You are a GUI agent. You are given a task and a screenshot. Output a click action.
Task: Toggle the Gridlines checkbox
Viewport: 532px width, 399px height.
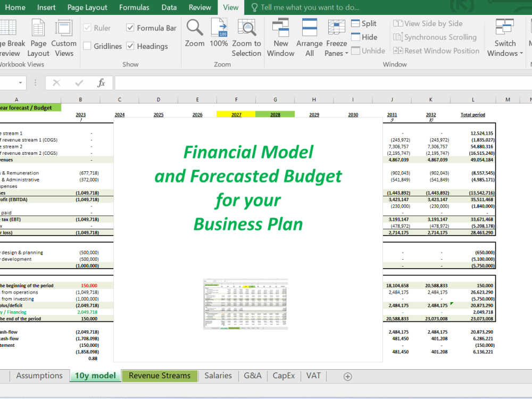click(87, 46)
